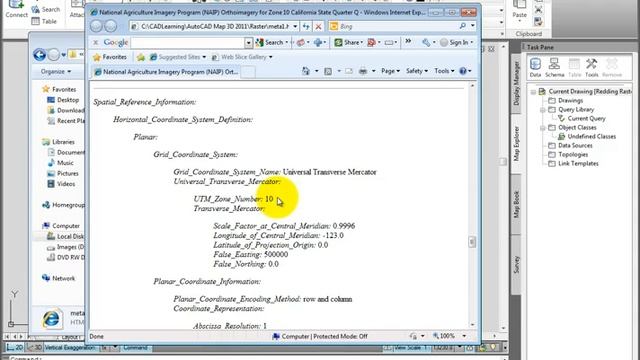Go forward in the Internet Explorer window
The image size is (640, 360).
(x=111, y=26)
